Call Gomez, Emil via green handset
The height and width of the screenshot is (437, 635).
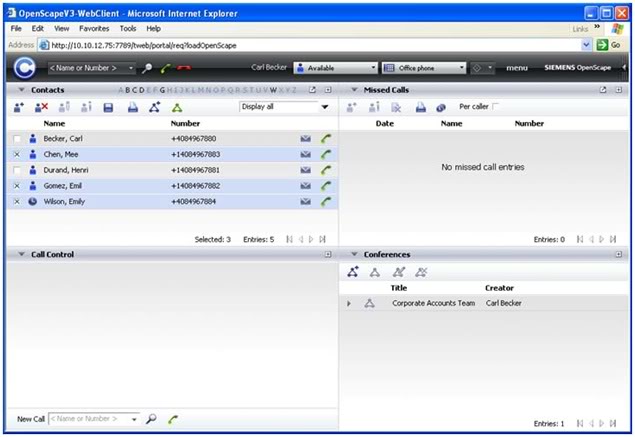tap(326, 186)
